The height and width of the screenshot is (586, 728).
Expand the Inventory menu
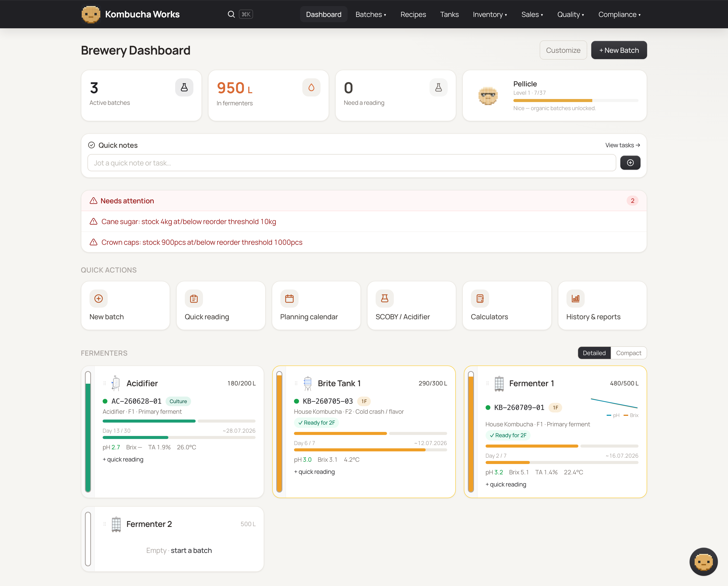tap(489, 14)
